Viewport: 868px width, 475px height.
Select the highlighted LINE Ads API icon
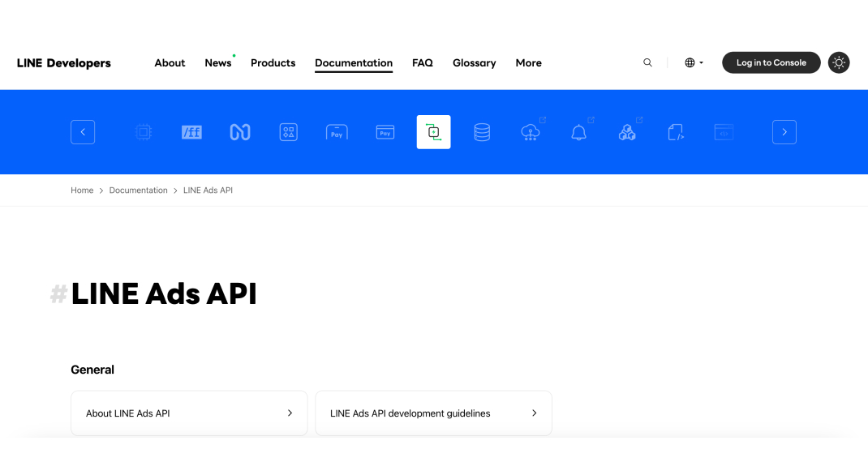pyautogui.click(x=433, y=132)
